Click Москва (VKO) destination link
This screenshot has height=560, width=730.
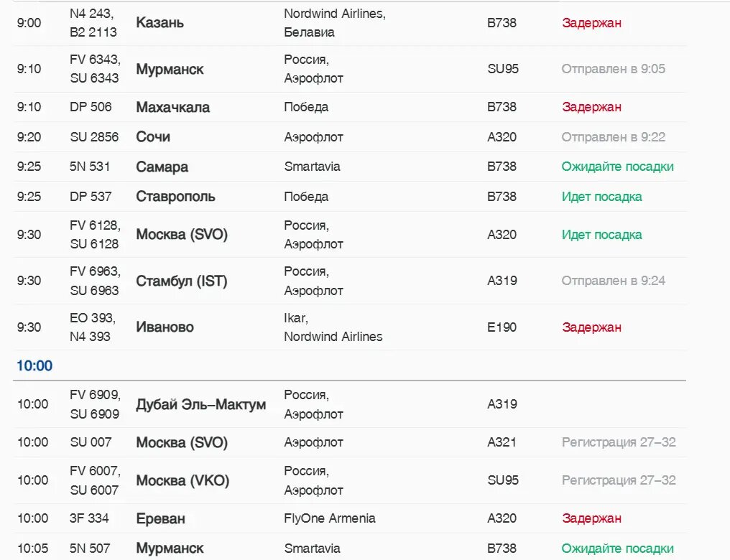point(182,480)
